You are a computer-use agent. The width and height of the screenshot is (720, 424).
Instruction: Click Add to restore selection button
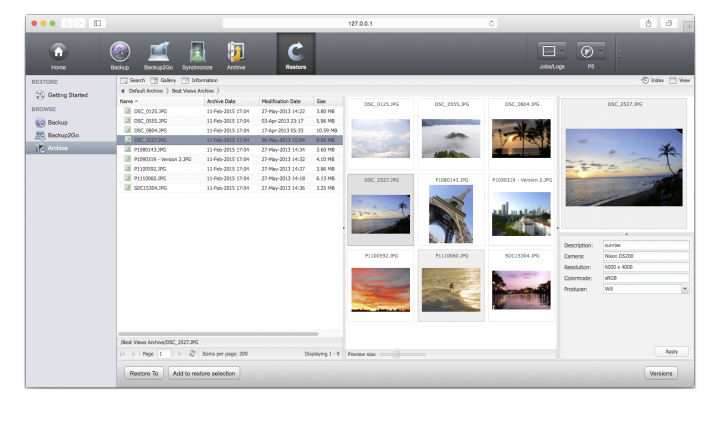tap(204, 373)
